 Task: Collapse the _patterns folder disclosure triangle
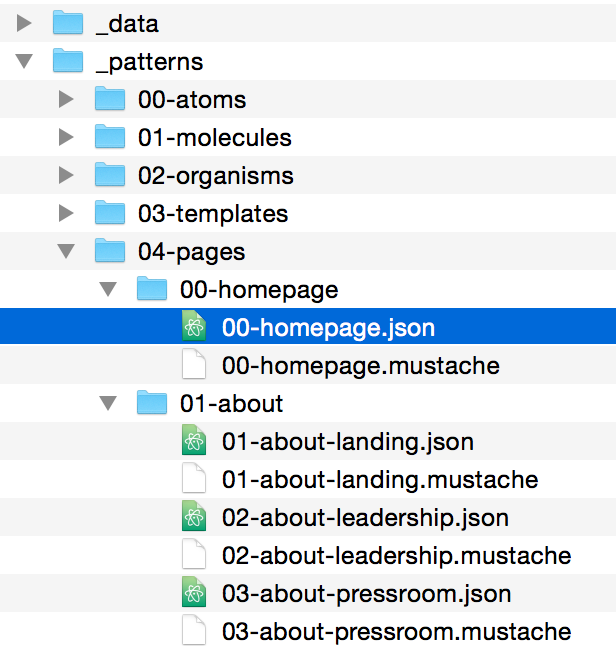[24, 61]
